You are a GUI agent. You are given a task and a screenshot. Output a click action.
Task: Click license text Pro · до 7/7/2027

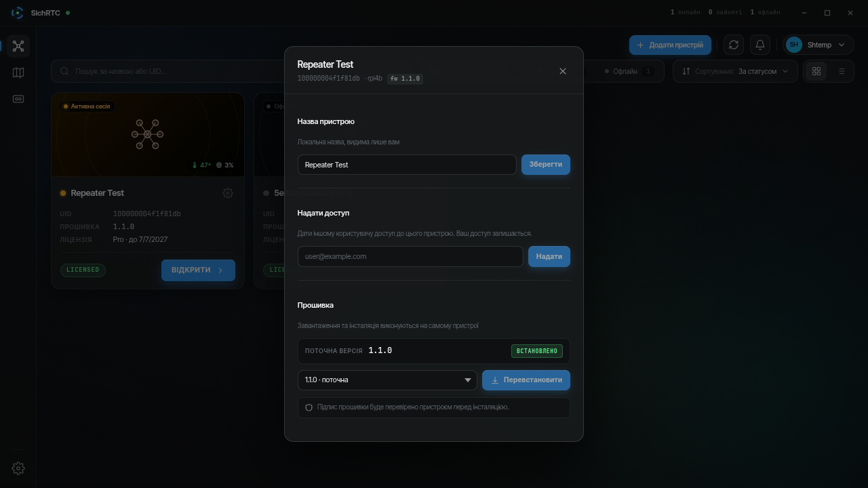click(x=140, y=240)
